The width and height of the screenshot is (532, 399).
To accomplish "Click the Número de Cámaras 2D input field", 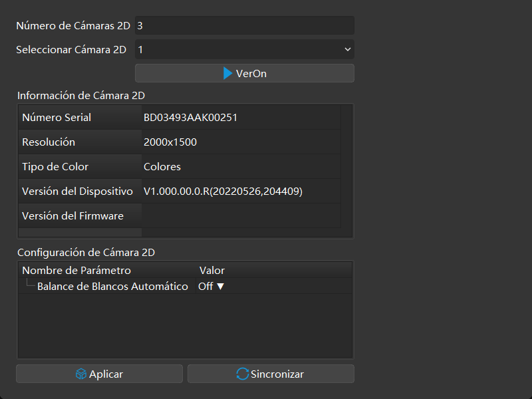I will (244, 25).
